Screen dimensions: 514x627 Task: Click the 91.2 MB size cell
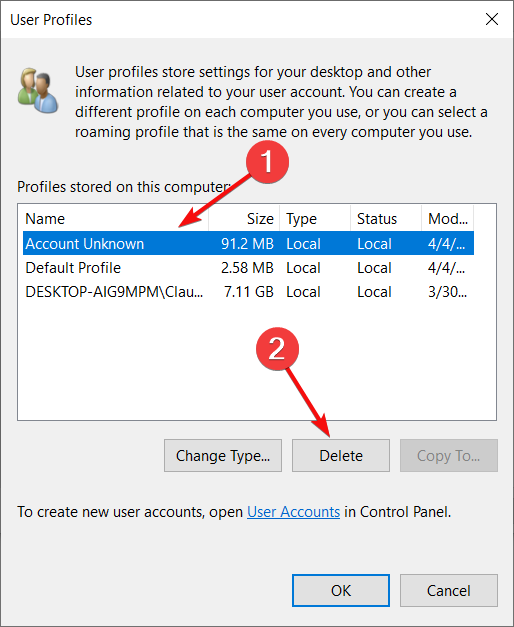click(x=247, y=244)
